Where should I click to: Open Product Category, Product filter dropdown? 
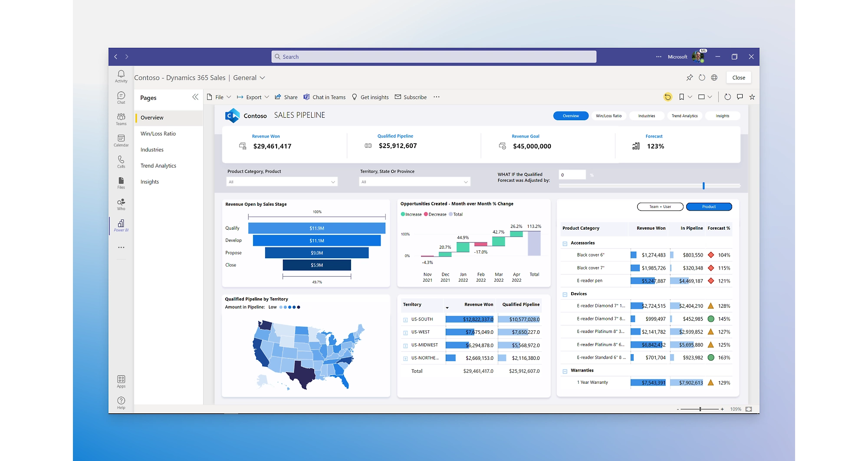tap(282, 182)
